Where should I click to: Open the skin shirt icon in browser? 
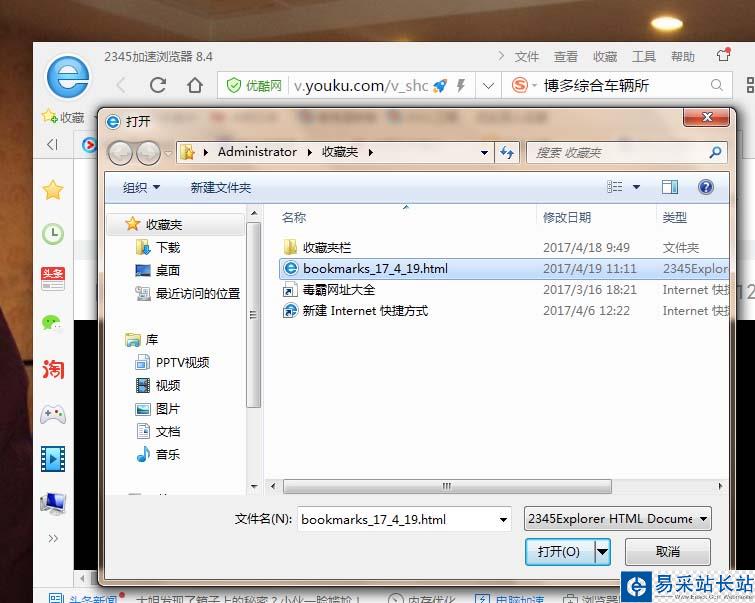[x=724, y=55]
